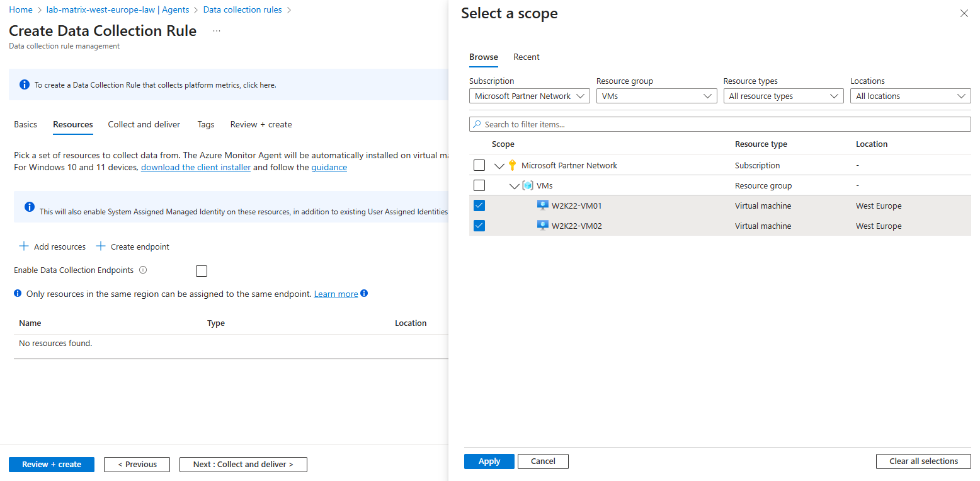Open the Resource types dropdown
This screenshot has height=481, width=980.
783,96
